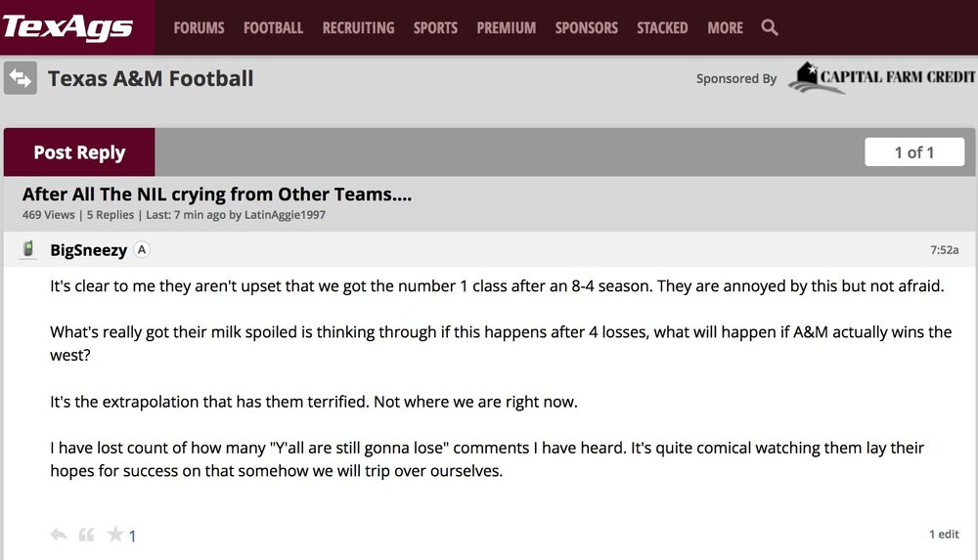Open the FOOTBALL nav item
The width and height of the screenshot is (978, 560).
tap(273, 27)
